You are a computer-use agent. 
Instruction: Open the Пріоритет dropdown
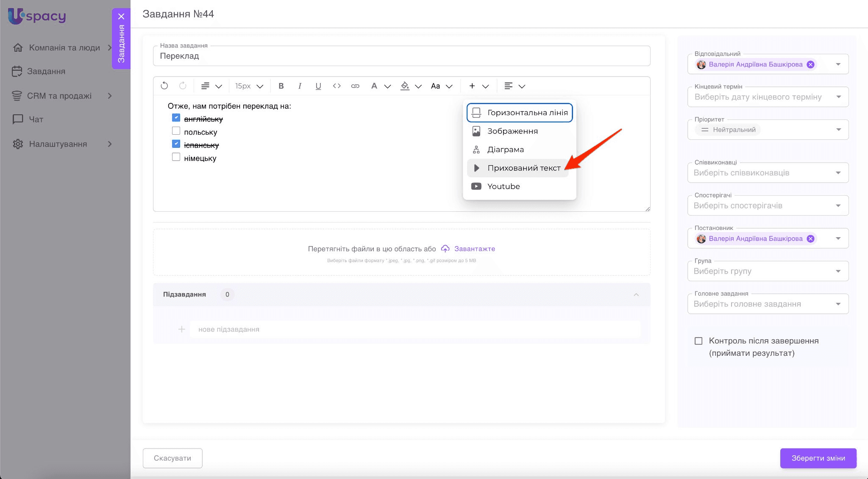(x=838, y=130)
